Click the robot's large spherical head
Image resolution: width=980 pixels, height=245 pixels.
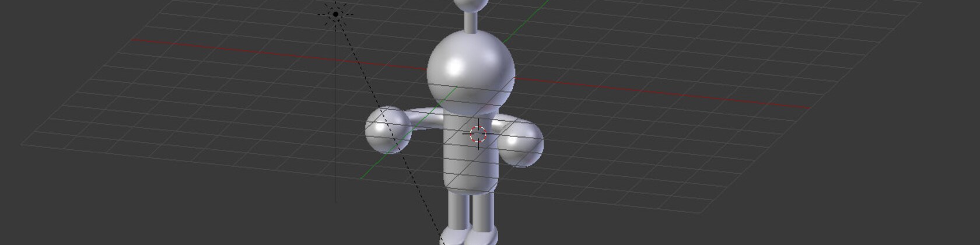(x=471, y=73)
